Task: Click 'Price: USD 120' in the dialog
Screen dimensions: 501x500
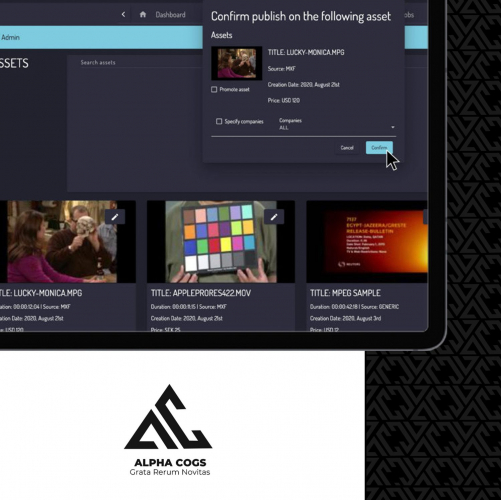Action: click(284, 100)
